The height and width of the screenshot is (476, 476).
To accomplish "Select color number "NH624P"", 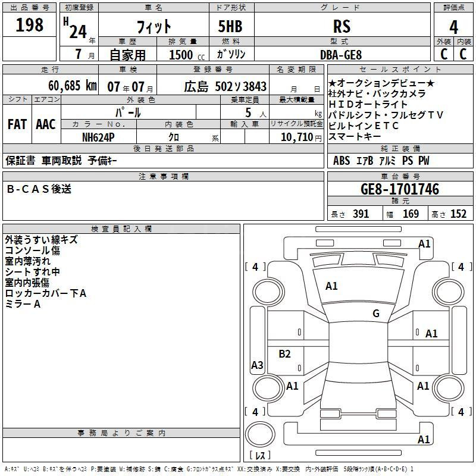I will click(98, 137).
